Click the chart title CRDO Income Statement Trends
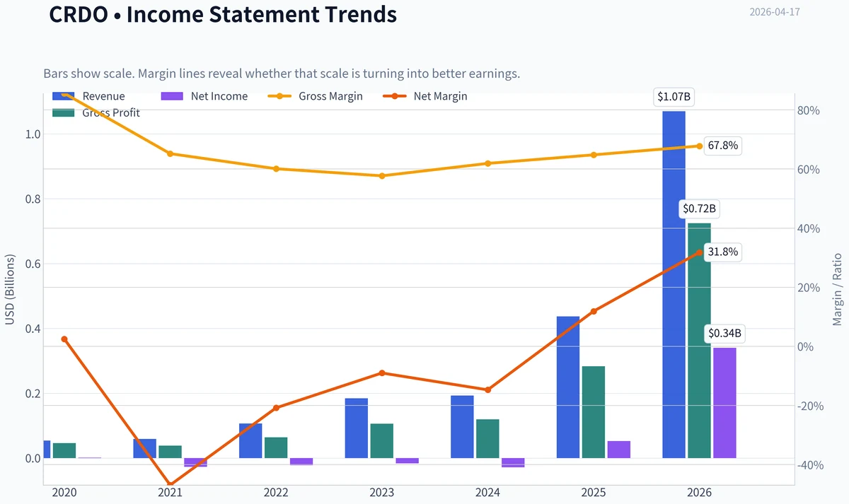This screenshot has width=849, height=504. pyautogui.click(x=223, y=14)
